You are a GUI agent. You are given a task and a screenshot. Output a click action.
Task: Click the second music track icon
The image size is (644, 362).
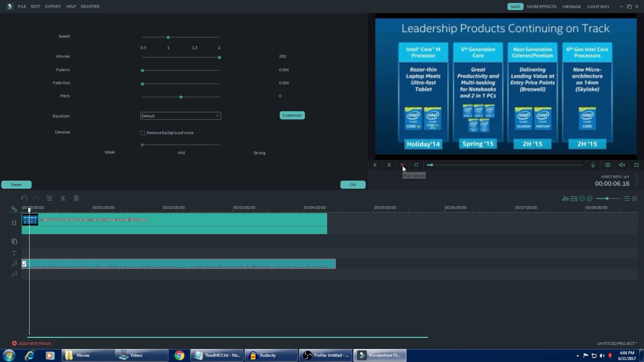pyautogui.click(x=14, y=274)
